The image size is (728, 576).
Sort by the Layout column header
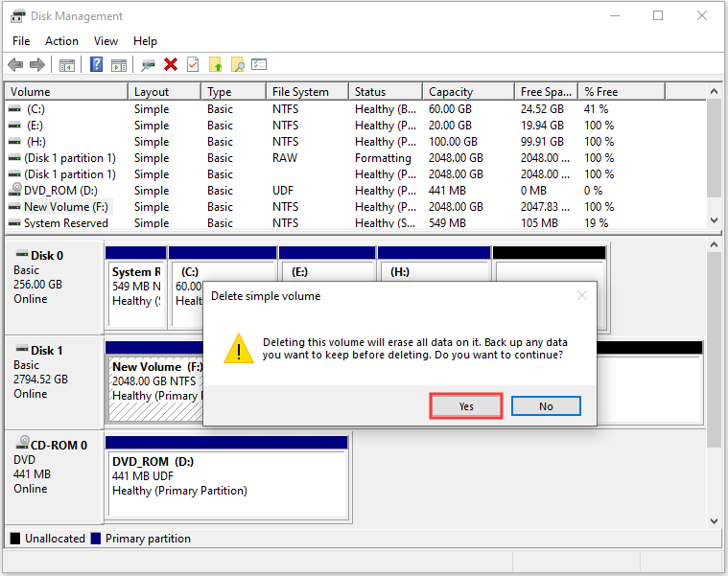click(x=165, y=92)
